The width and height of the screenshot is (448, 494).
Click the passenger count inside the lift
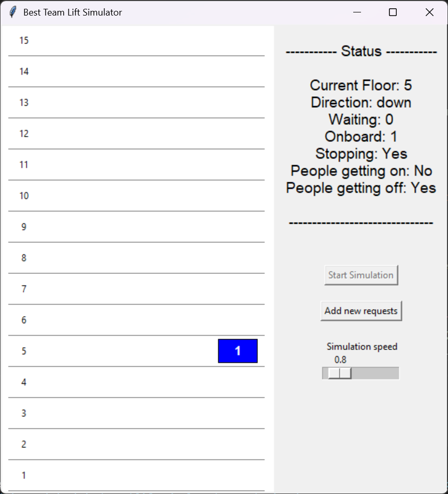pos(237,351)
